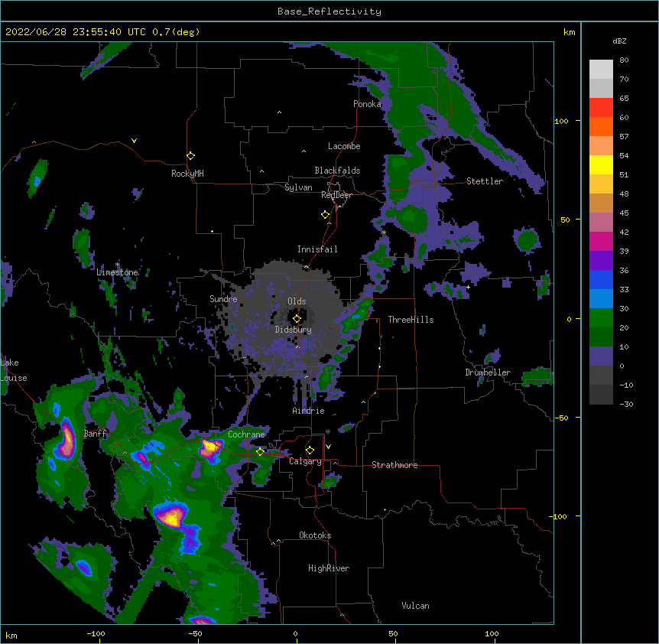Click the radar site diamond between Olds and Didsbury

coord(297,319)
